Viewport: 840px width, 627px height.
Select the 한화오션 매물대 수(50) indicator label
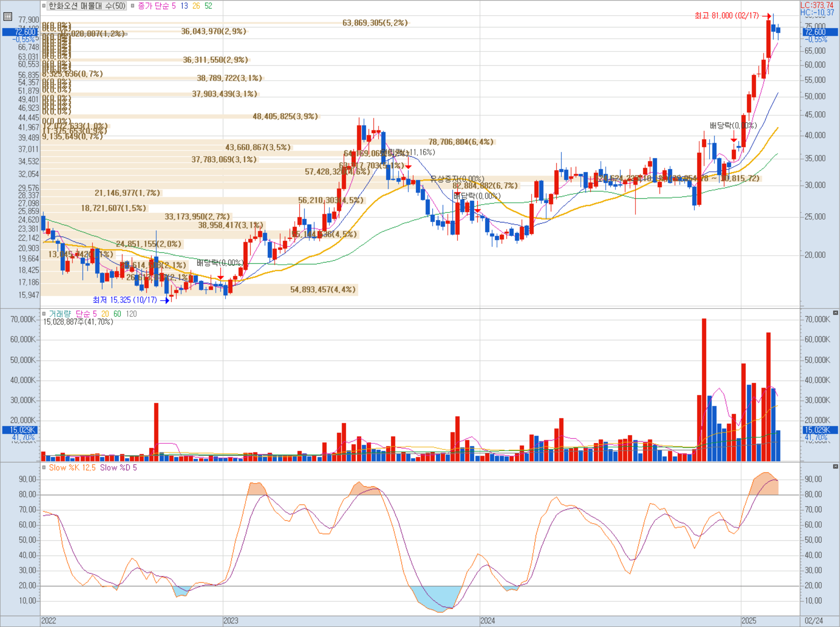coord(87,6)
